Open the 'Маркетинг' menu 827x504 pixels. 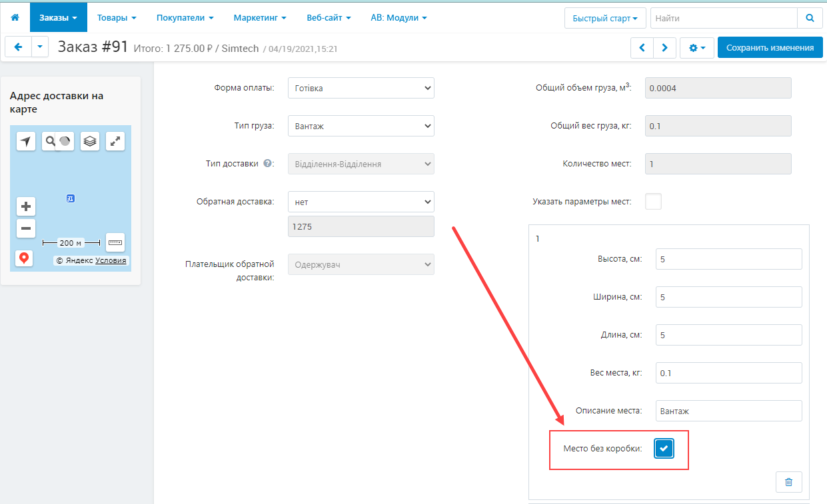tap(260, 18)
